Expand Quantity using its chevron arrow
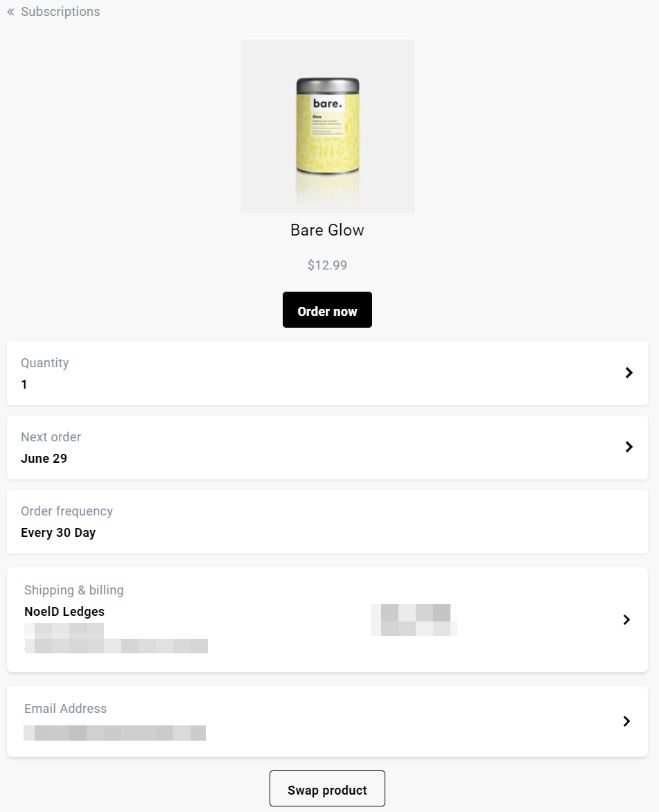 coord(629,373)
